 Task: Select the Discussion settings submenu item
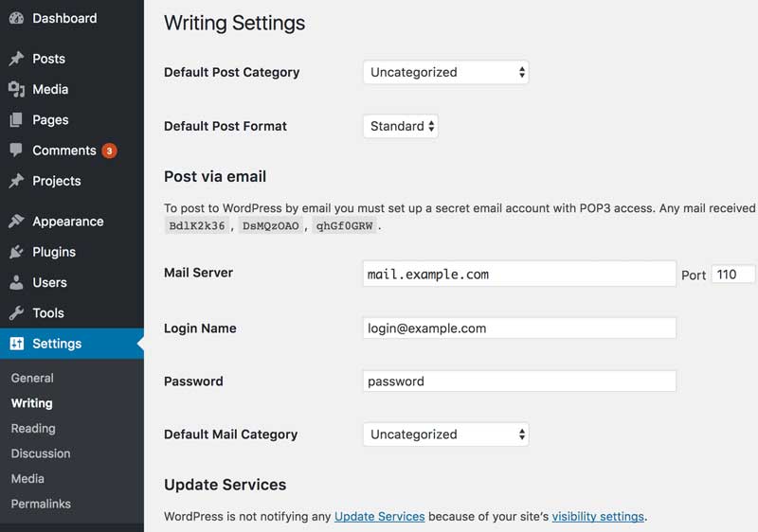[x=41, y=453]
